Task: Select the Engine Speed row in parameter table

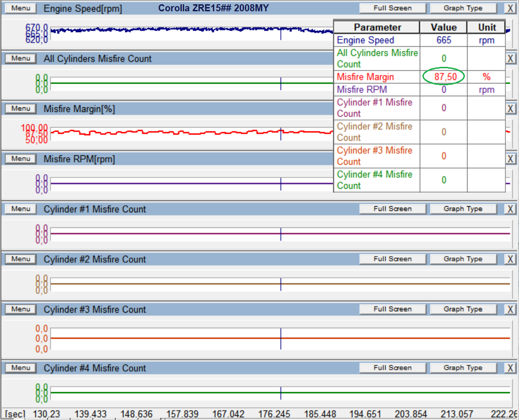Action: (365, 40)
